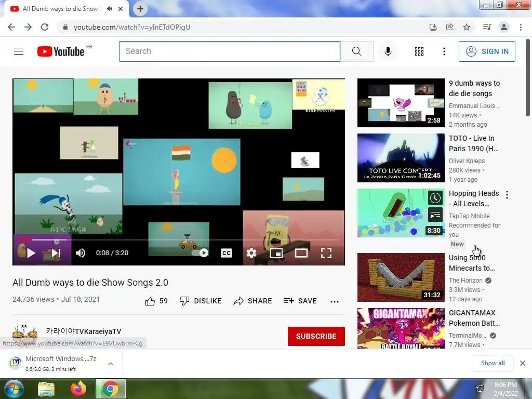Open the taskbar clock and date
532x399 pixels.
click(506, 389)
